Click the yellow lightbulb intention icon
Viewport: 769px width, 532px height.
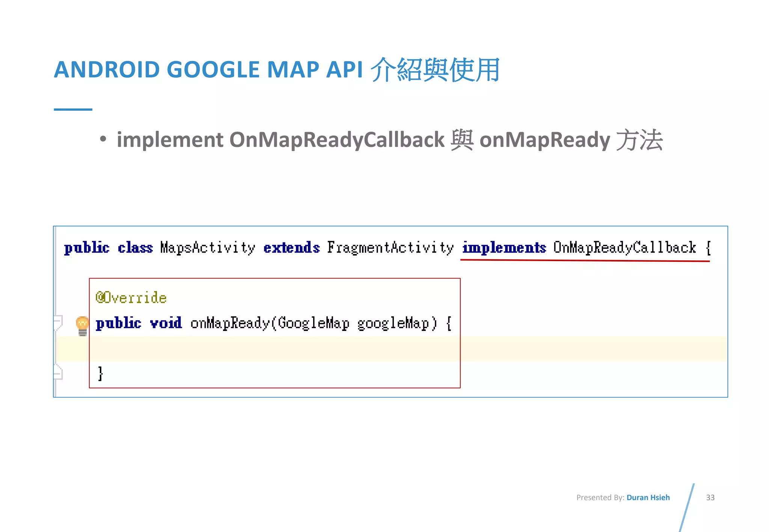point(82,326)
